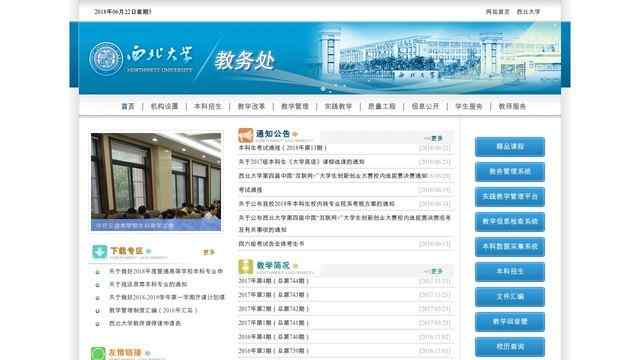Open the 四六级考试告全体考生书 notice

pos(271,244)
